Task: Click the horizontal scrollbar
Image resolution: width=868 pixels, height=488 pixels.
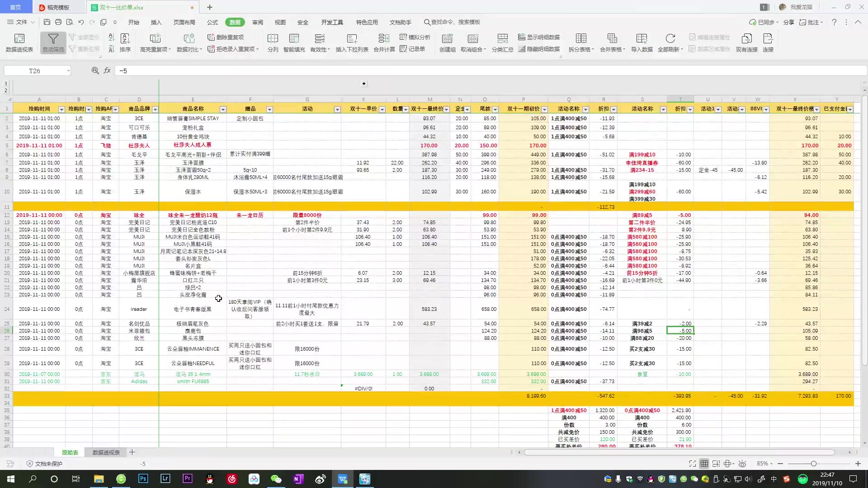Action: (679, 452)
